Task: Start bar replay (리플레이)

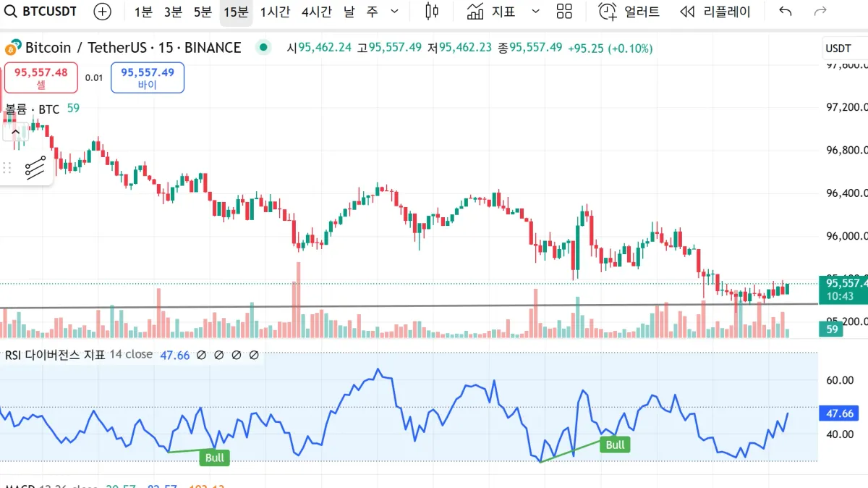Action: coord(715,12)
